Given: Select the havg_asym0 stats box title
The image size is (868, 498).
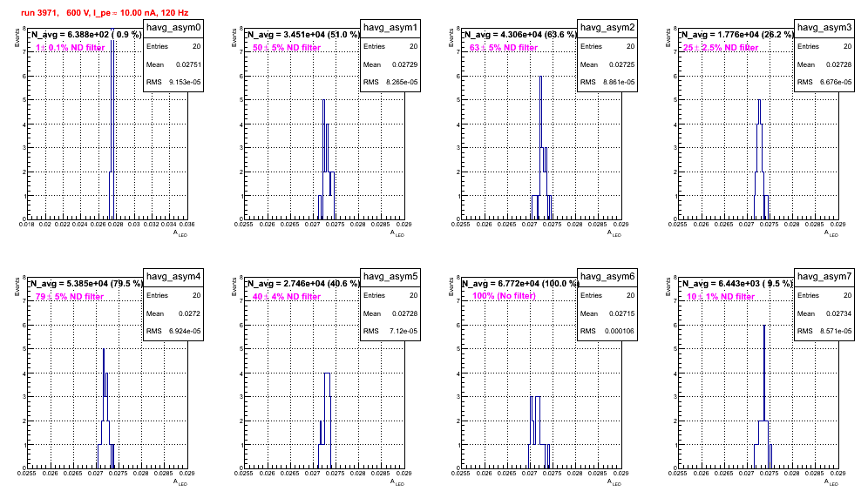Looking at the screenshot, I should click(x=173, y=27).
